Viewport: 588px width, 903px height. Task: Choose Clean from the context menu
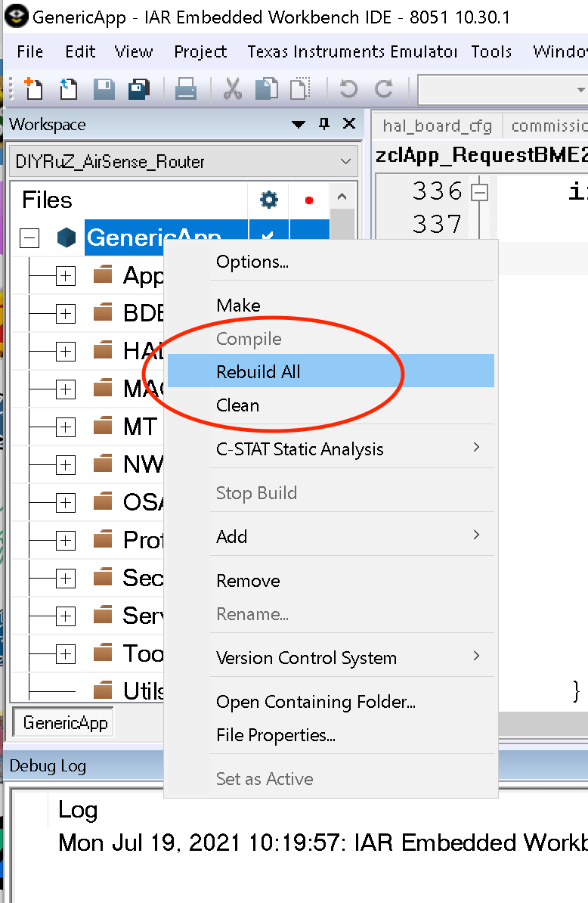237,405
